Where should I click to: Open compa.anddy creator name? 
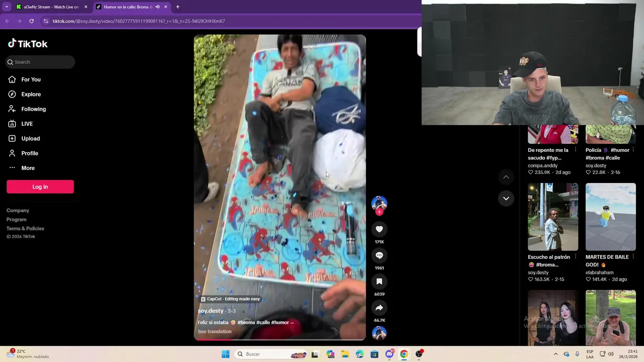tap(542, 166)
